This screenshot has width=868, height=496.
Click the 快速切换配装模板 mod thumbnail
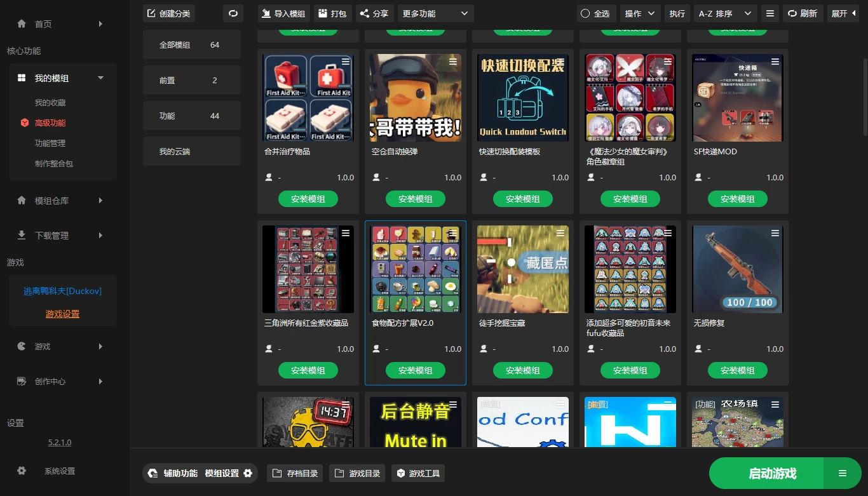click(x=522, y=97)
